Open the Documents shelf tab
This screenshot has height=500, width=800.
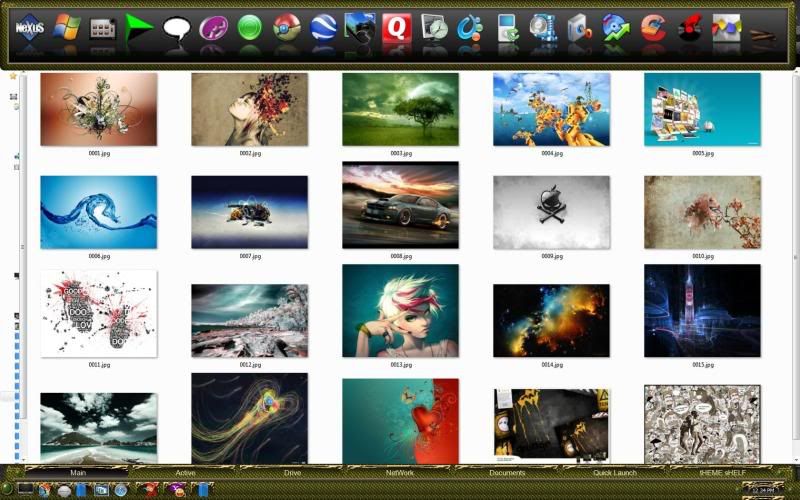point(507,473)
